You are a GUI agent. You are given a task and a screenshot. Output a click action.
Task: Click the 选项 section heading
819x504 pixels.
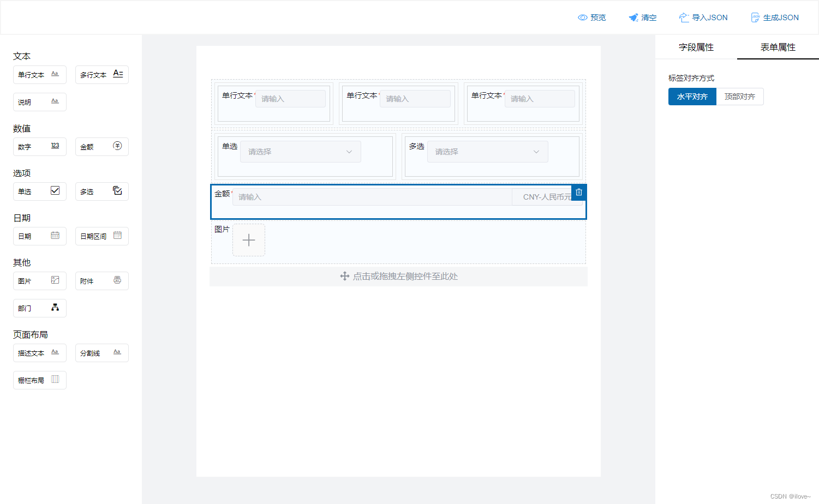(x=22, y=173)
